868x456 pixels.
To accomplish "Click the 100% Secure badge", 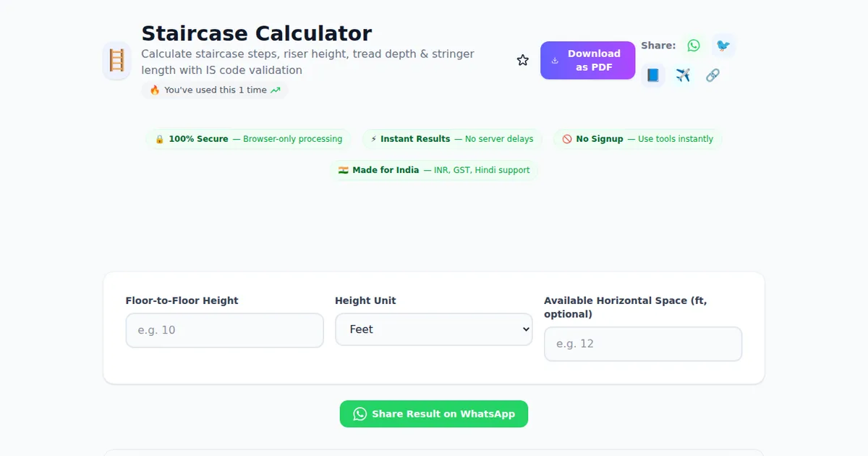I will coord(248,139).
